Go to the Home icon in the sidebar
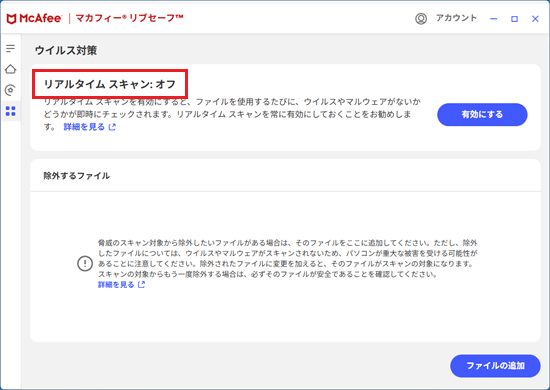This screenshot has height=390, width=550. pos(11,69)
